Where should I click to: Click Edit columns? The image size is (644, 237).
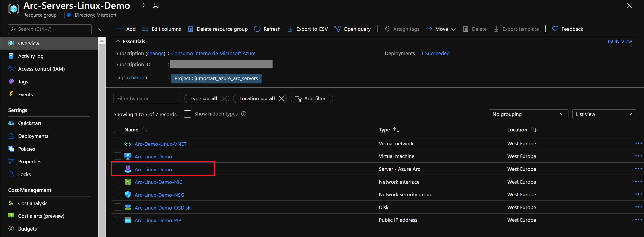pyautogui.click(x=161, y=29)
